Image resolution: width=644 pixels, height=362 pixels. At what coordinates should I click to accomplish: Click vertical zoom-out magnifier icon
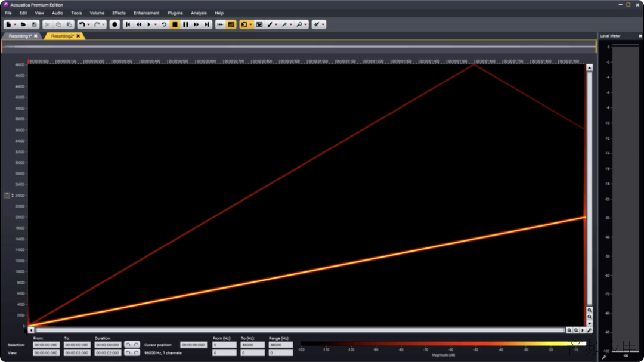pyautogui.click(x=589, y=317)
